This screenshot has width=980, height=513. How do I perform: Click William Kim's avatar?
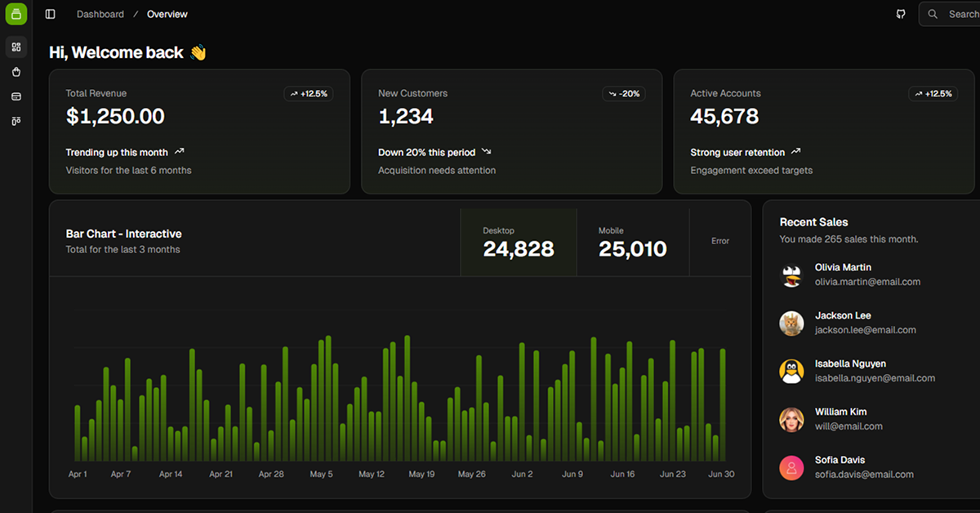coord(791,420)
